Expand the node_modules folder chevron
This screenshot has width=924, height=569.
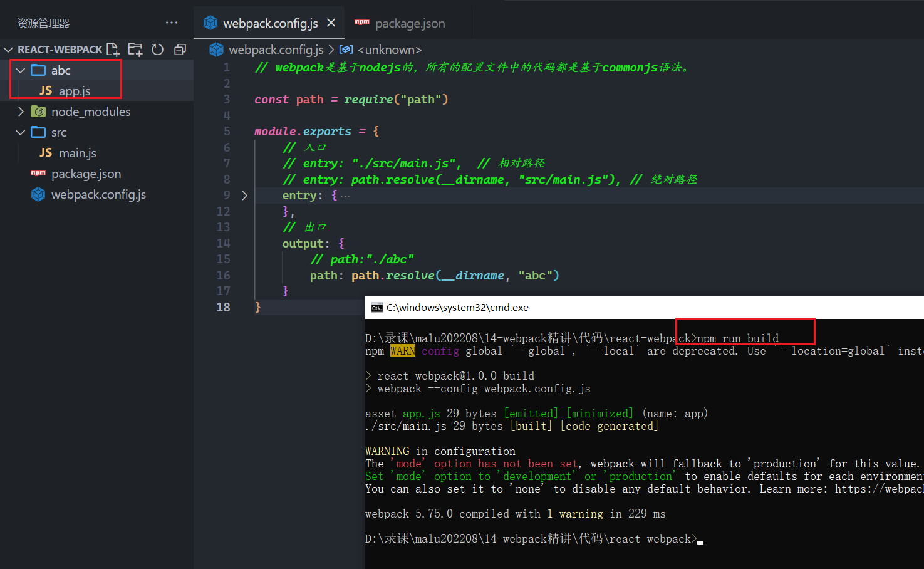pos(21,112)
